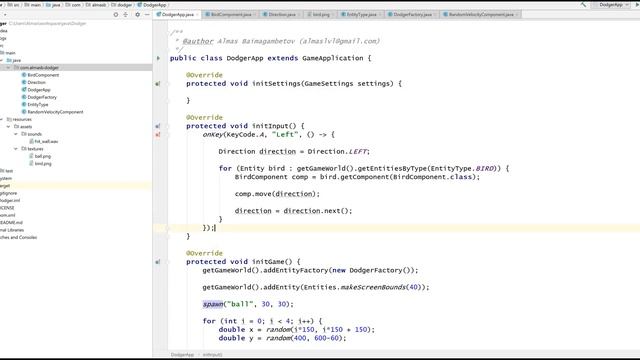This screenshot has width=640, height=360.
Task: Open DodgerApp class in the project tree
Action: tap(36, 90)
